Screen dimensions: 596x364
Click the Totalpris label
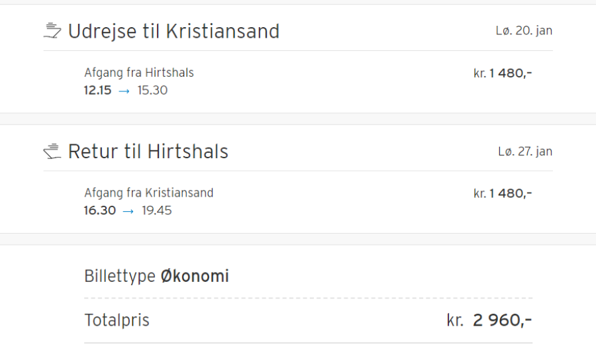(x=117, y=320)
